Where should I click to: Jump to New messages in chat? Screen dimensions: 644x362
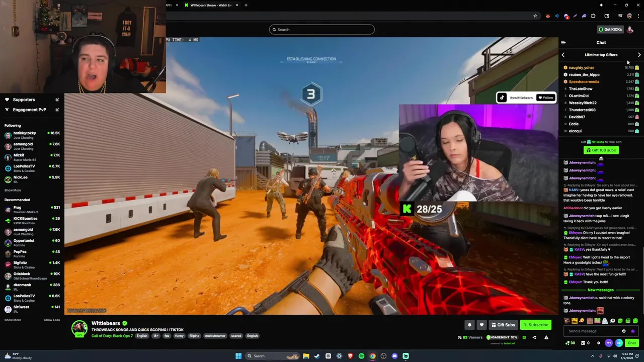click(601, 290)
